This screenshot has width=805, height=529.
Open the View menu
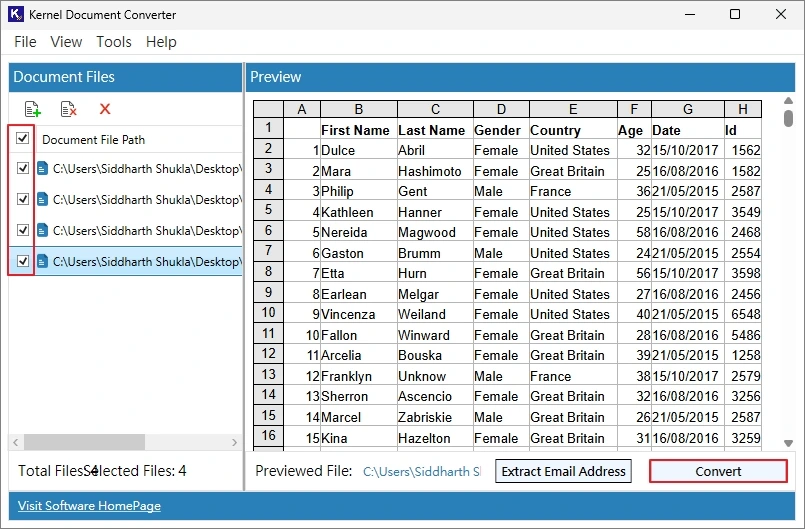pos(66,42)
